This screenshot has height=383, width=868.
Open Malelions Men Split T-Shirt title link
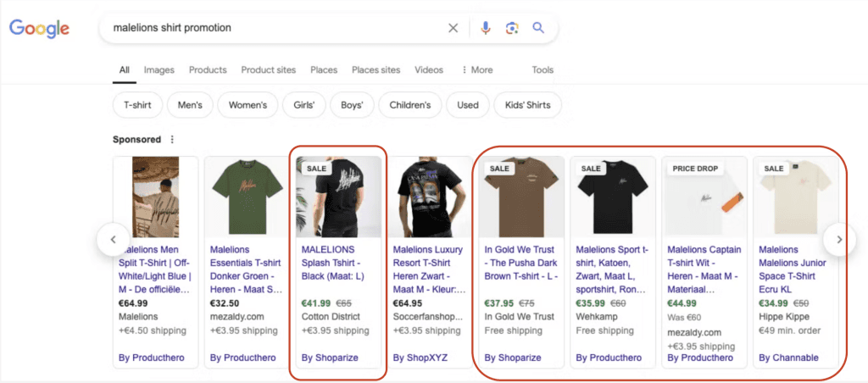pos(155,269)
